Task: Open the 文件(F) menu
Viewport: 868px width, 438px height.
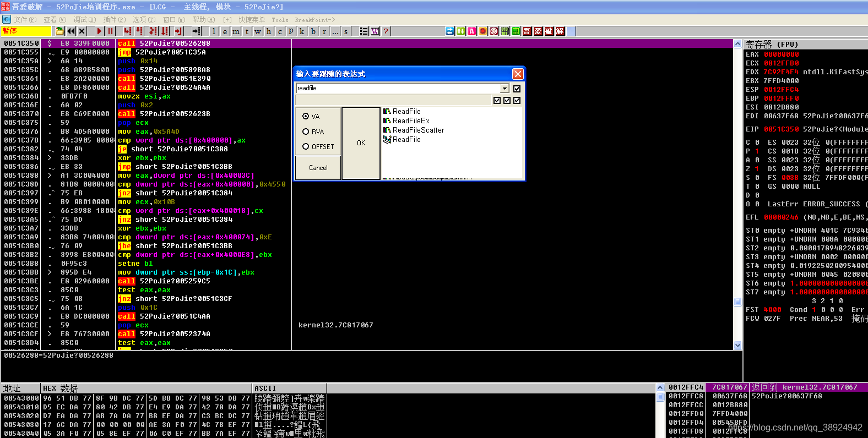Action: click(x=25, y=20)
